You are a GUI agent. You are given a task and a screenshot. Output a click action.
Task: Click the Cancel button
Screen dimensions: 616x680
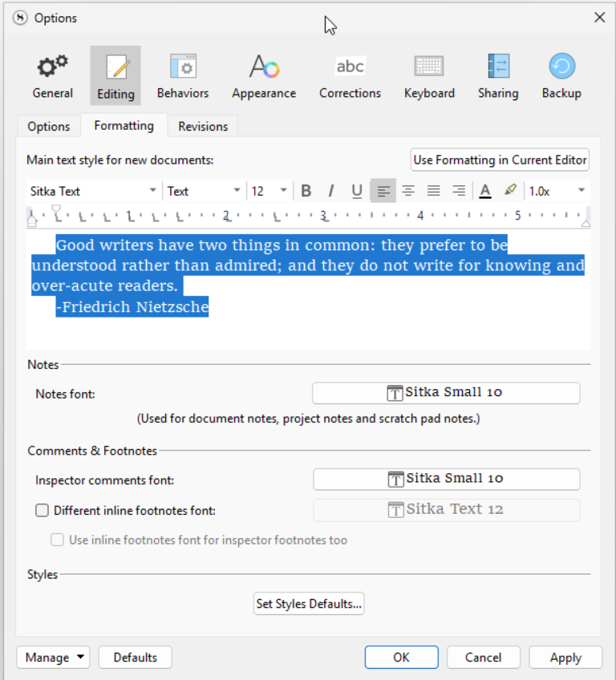(484, 658)
